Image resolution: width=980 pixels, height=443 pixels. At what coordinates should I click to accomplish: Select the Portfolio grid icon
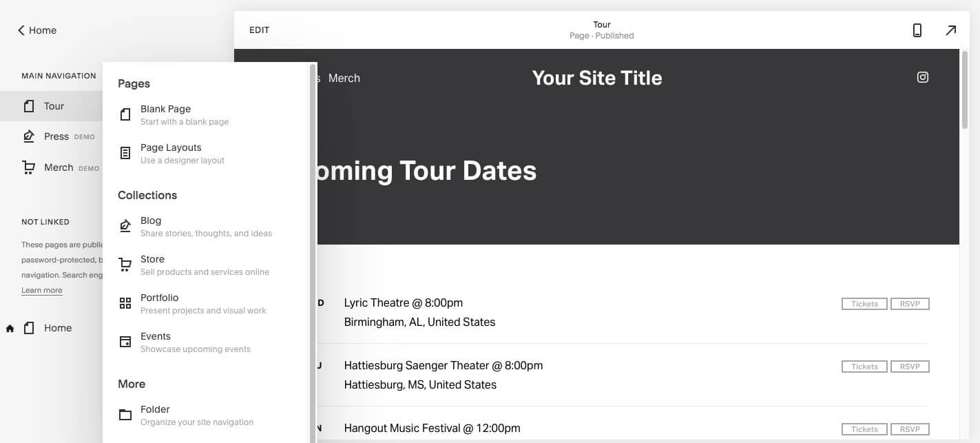(x=125, y=302)
